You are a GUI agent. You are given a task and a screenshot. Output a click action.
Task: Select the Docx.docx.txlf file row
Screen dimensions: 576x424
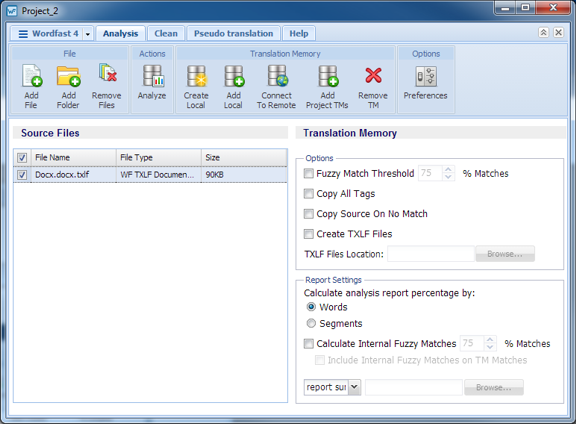click(150, 175)
